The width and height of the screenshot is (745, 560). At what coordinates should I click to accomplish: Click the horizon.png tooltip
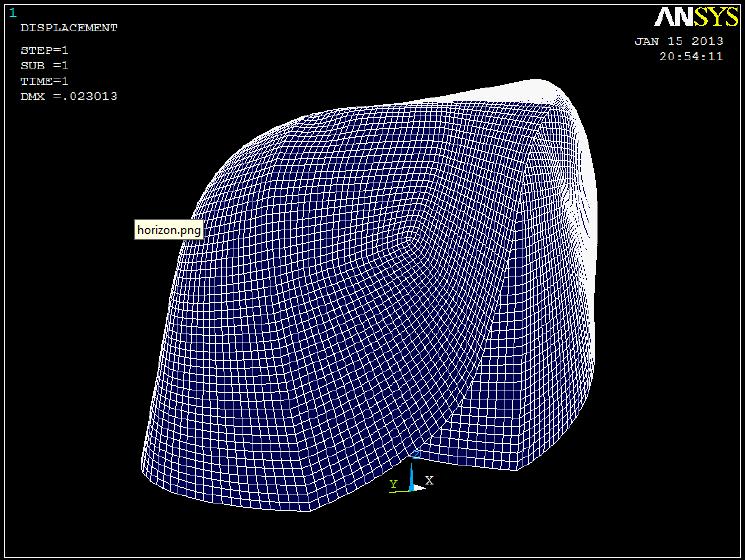(x=169, y=230)
